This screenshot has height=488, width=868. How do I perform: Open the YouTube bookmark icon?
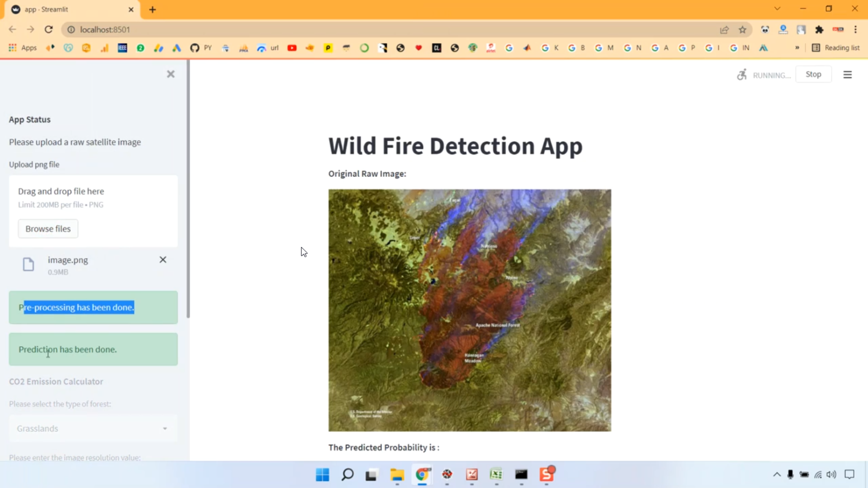[292, 48]
